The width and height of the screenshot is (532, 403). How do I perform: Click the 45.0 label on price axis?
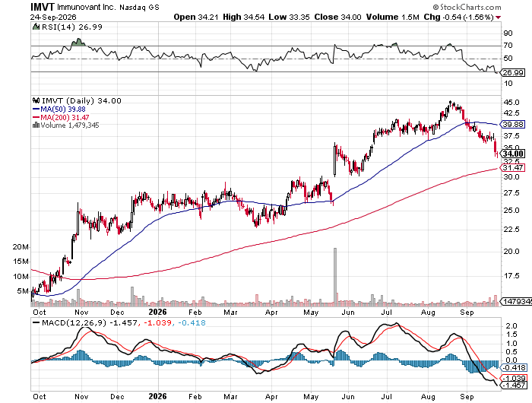(511, 102)
